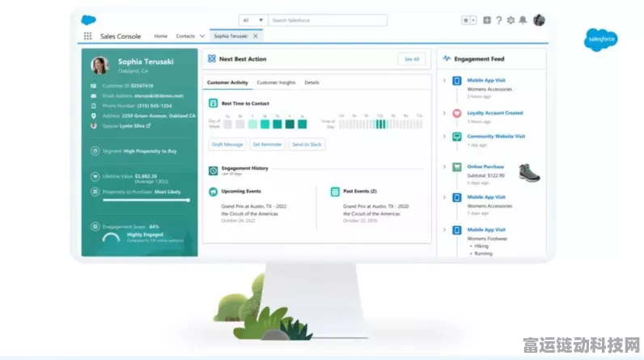The image size is (644, 360).
Task: Click the Community Website Visit monitor icon
Action: pos(457,137)
